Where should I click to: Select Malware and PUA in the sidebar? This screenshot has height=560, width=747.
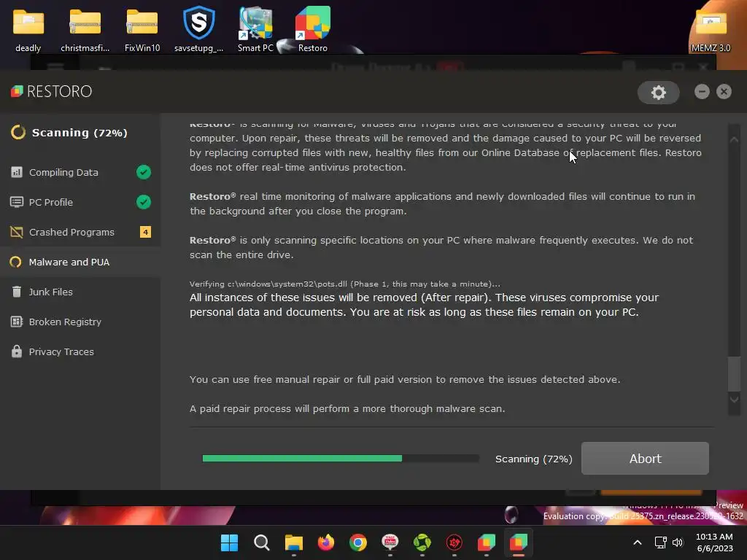click(80, 262)
